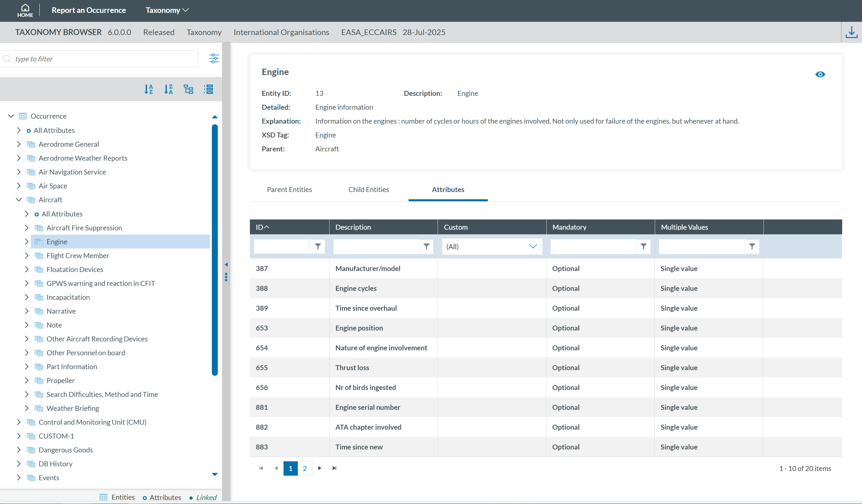Viewport: 862px width, 504px height.
Task: Switch to the Child Entities tab
Action: (x=369, y=189)
